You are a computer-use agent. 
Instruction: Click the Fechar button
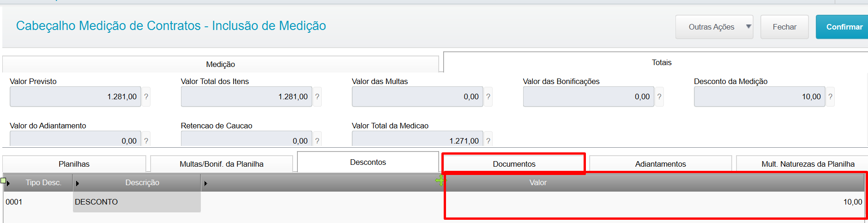click(784, 27)
